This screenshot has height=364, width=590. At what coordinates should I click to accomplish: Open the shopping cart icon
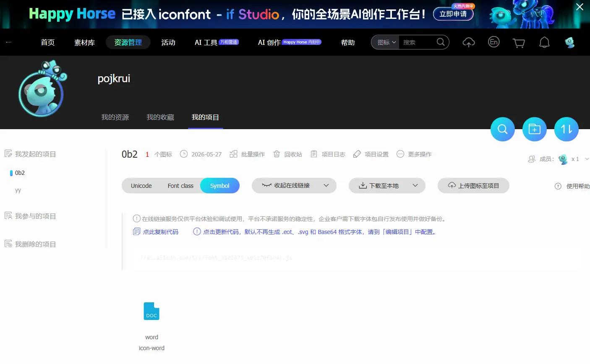point(519,43)
